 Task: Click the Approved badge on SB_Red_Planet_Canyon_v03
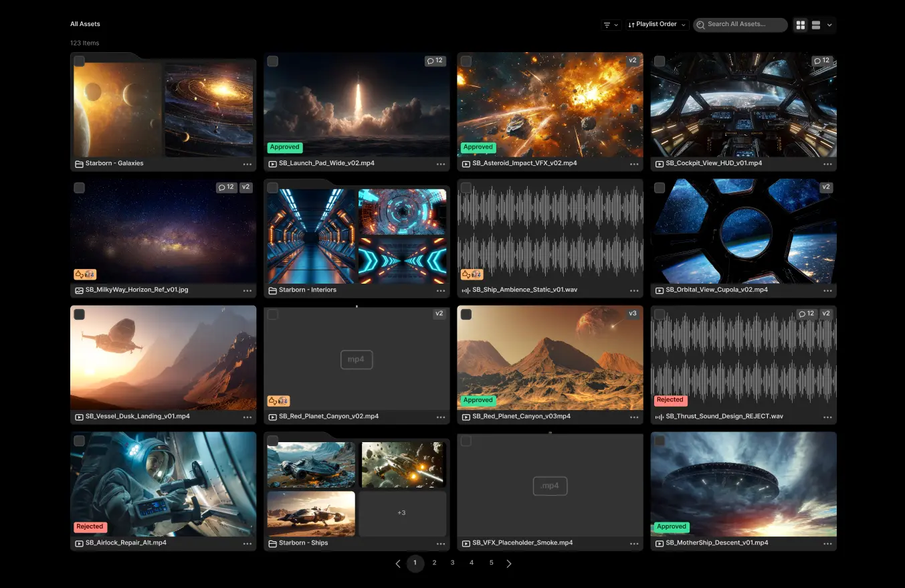tap(478, 400)
